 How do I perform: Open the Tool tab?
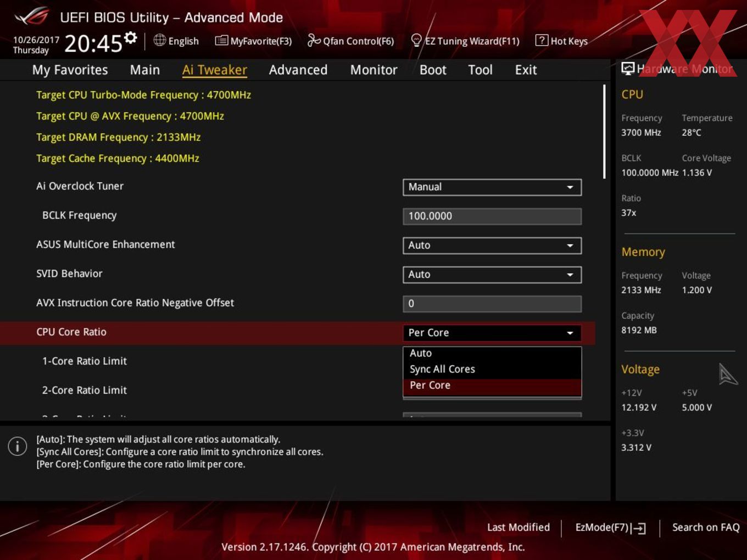coord(480,70)
